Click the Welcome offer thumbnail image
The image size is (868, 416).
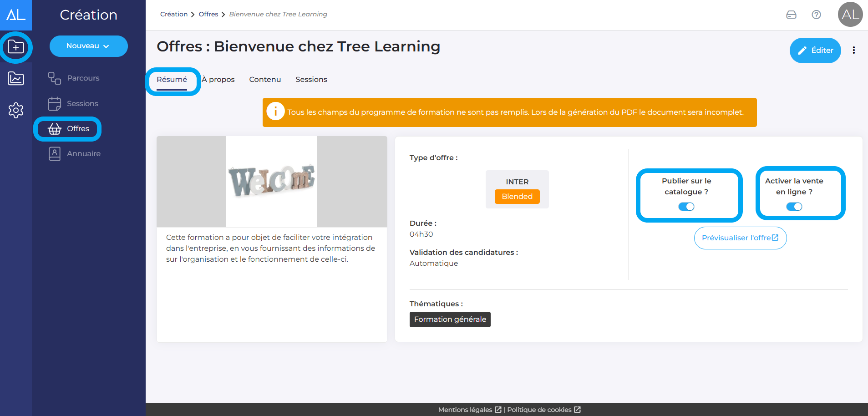pyautogui.click(x=272, y=181)
